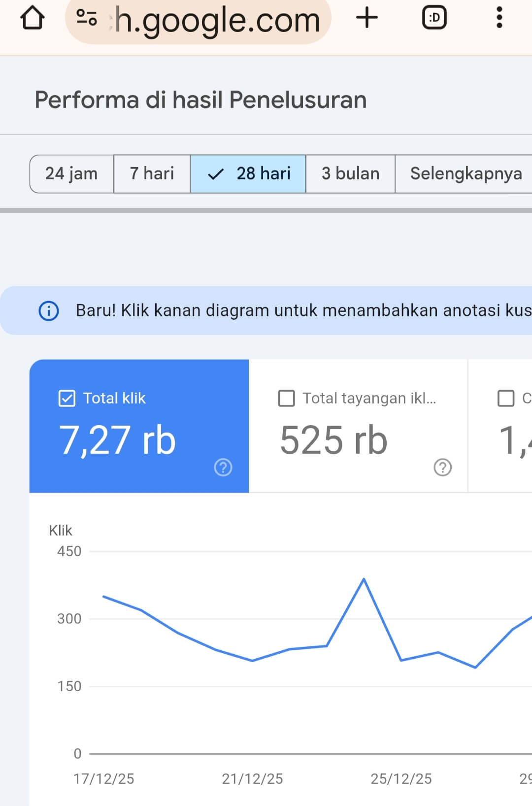Open the tab switcher icon

[x=434, y=18]
